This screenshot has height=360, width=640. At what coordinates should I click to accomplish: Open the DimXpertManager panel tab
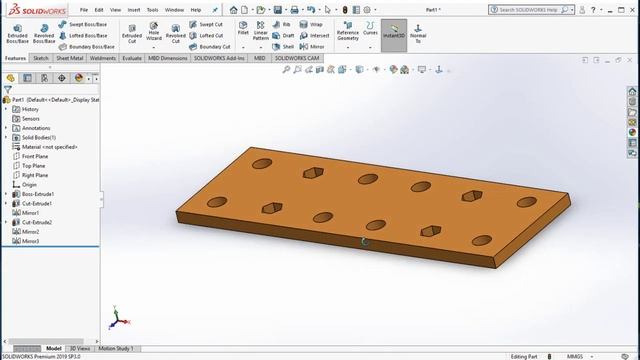(x=62, y=78)
